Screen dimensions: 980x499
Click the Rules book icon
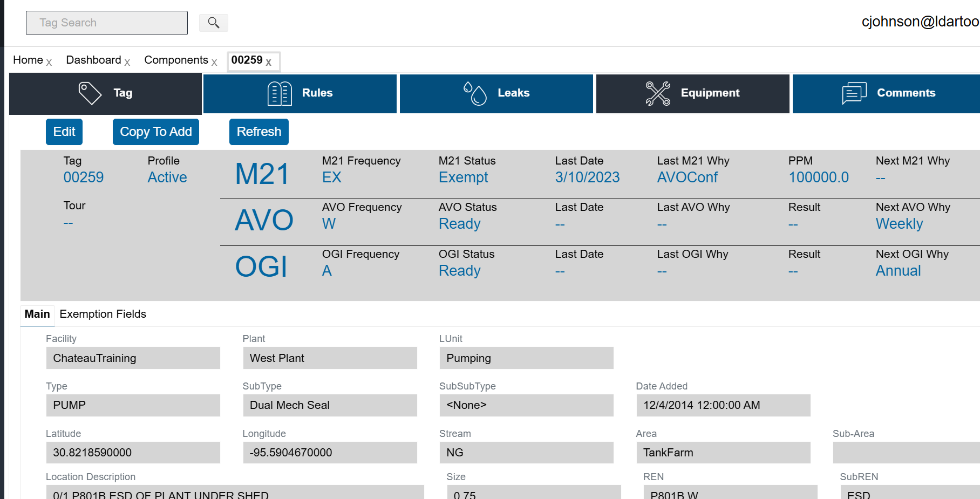click(x=280, y=93)
